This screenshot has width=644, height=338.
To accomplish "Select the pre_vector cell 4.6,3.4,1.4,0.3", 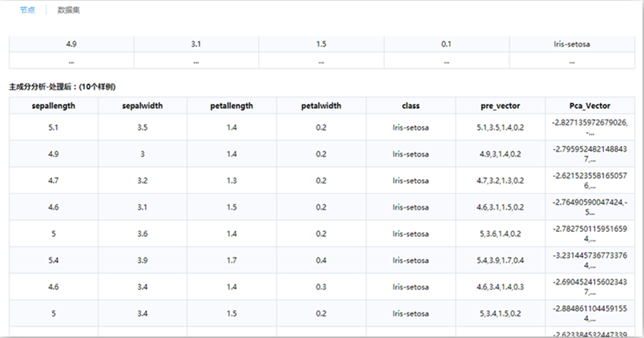I will click(x=500, y=286).
